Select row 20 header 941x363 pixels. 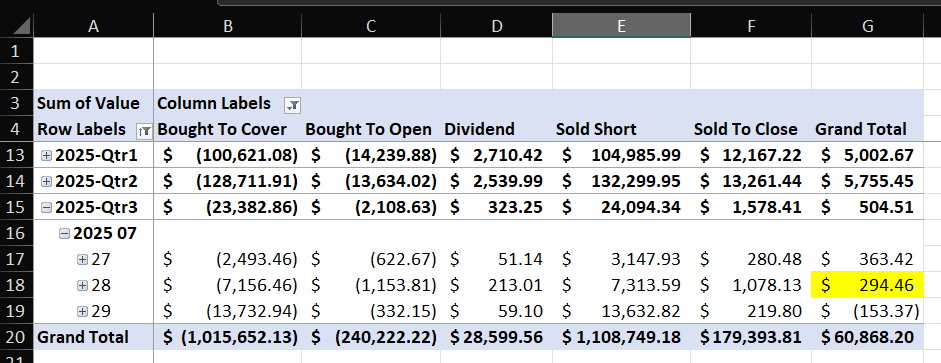[17, 337]
